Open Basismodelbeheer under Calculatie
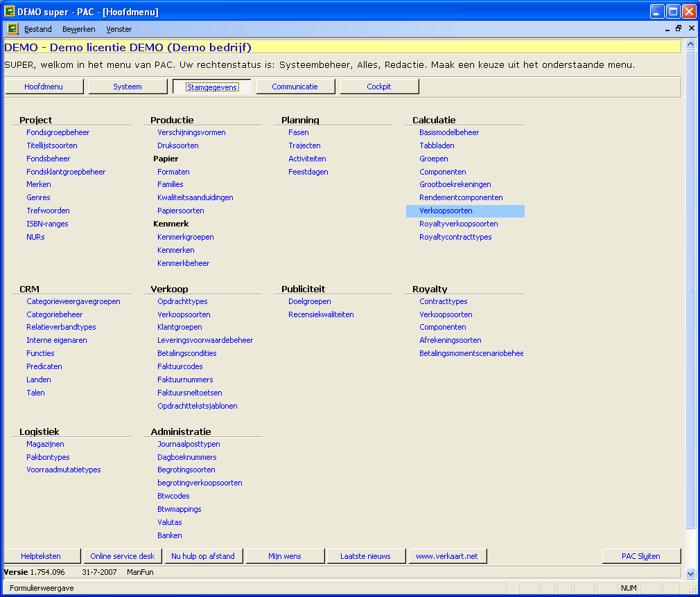 (x=449, y=132)
